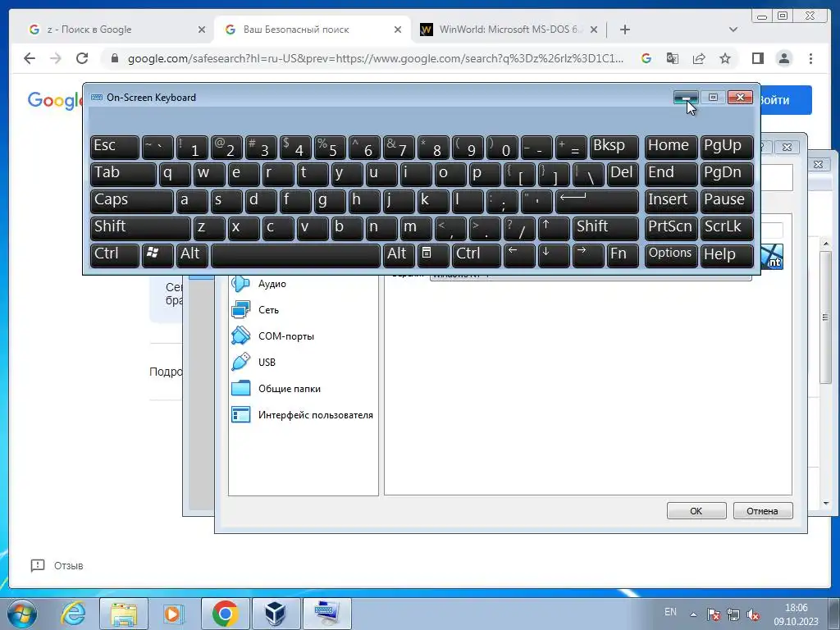Viewport: 840px width, 630px height.
Task: Toggle the Fn key on On-Screen Keyboard
Action: coord(623,255)
